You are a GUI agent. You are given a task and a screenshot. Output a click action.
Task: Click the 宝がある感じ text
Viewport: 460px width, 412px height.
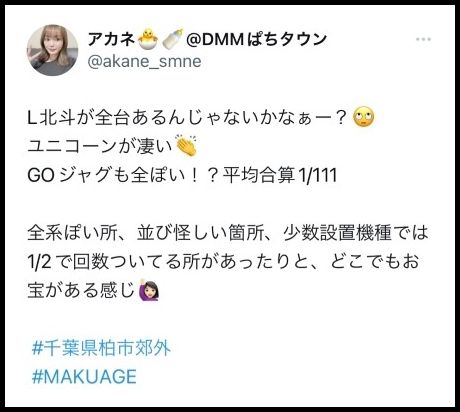(x=81, y=290)
